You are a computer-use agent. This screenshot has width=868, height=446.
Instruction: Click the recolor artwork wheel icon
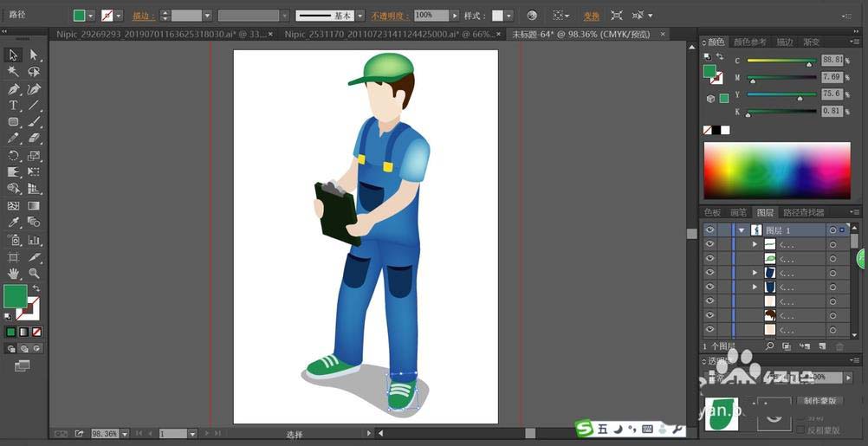pos(532,16)
